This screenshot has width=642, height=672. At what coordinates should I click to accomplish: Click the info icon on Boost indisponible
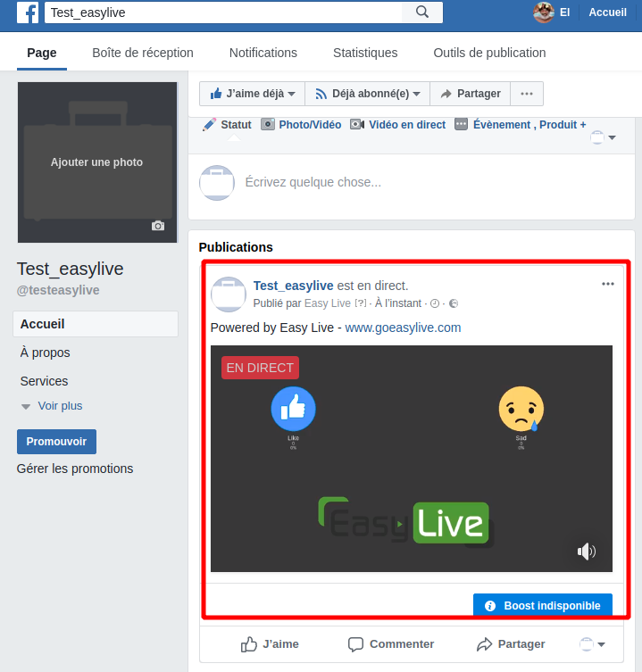pos(489,606)
